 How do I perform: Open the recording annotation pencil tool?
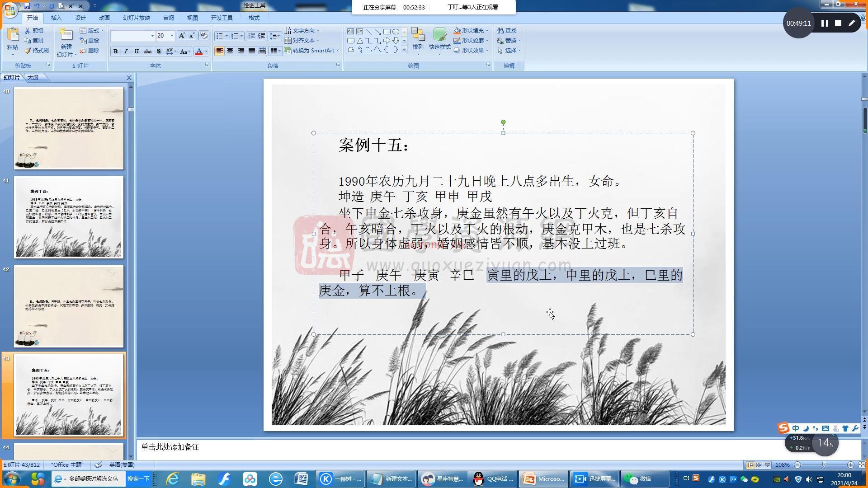click(x=852, y=23)
